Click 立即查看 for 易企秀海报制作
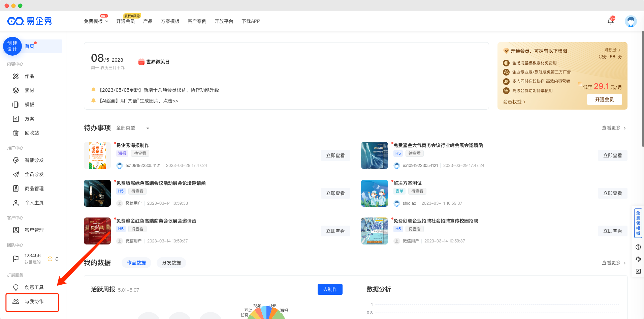Image resolution: width=644 pixels, height=319 pixels. (335, 155)
